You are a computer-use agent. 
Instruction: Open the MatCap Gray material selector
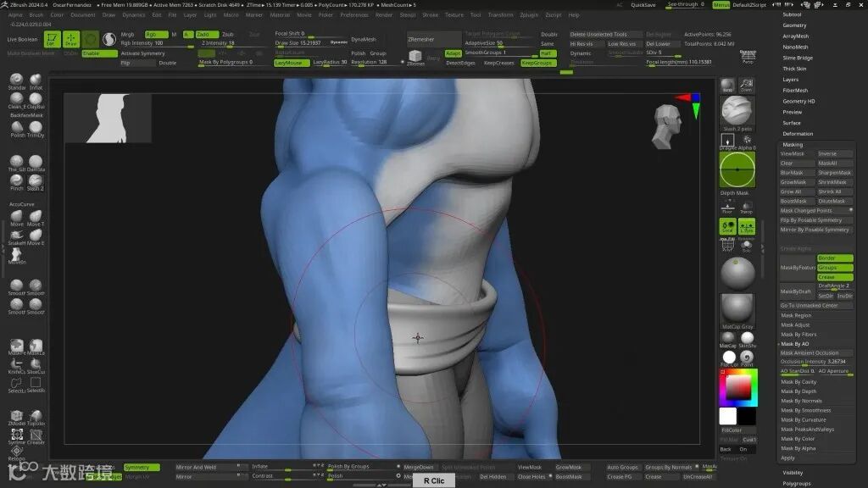coord(737,311)
